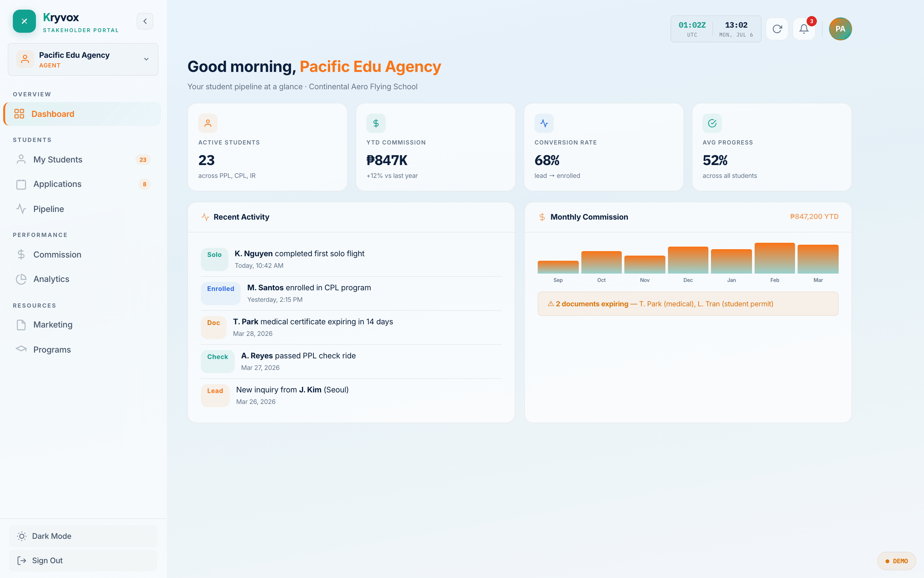Sign out of the portal

pyautogui.click(x=83, y=560)
